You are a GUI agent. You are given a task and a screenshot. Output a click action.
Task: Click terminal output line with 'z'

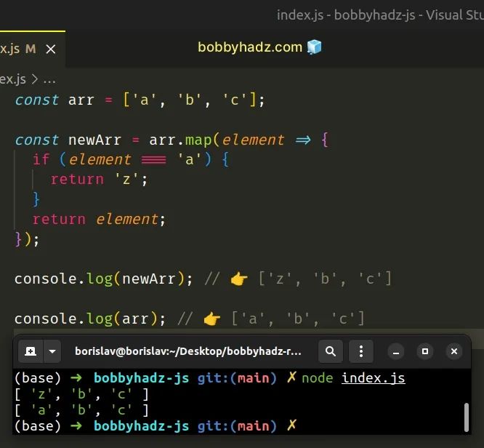(82, 394)
